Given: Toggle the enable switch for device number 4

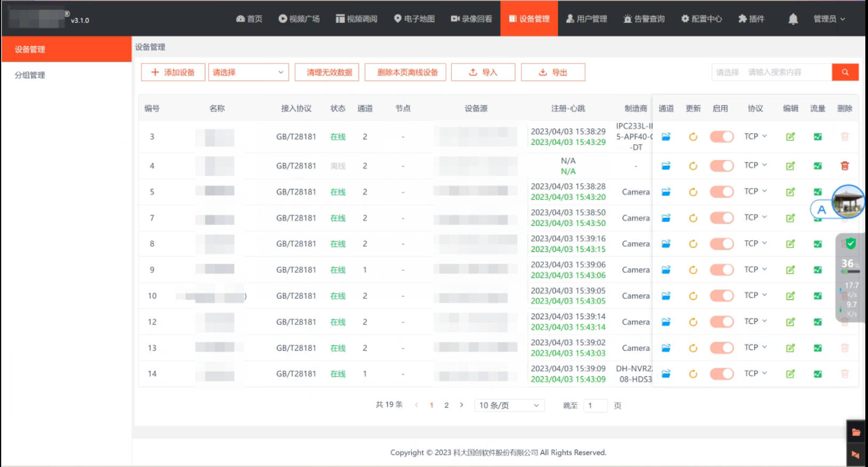Looking at the screenshot, I should click(x=721, y=166).
